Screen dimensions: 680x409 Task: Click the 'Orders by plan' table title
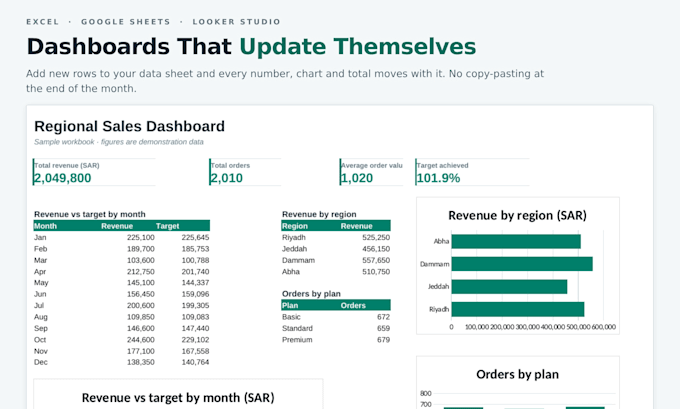click(x=311, y=294)
